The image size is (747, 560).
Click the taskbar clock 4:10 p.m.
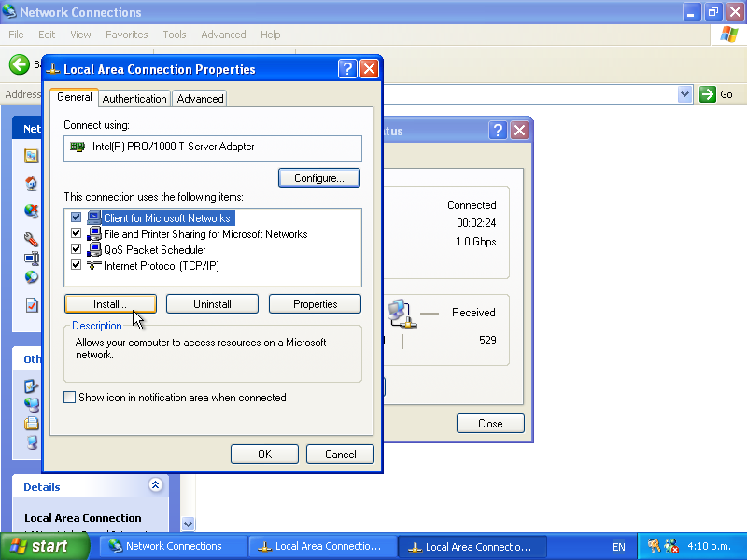[709, 546]
